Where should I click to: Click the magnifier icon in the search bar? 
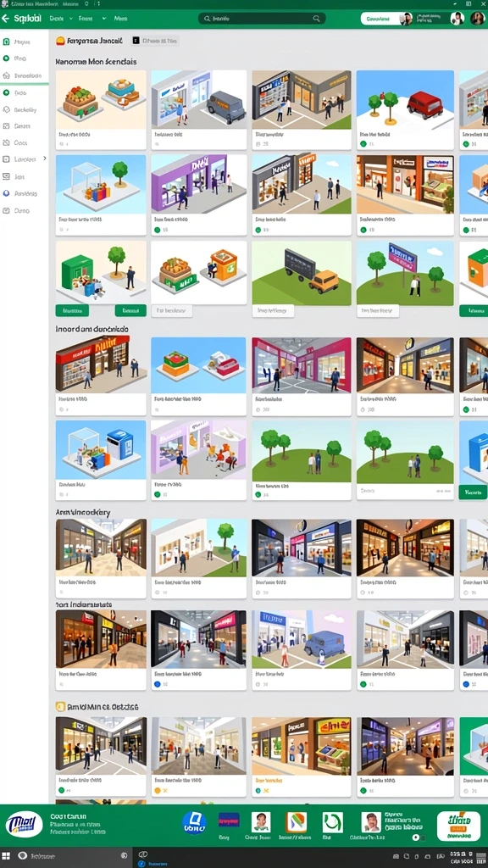pyautogui.click(x=317, y=19)
